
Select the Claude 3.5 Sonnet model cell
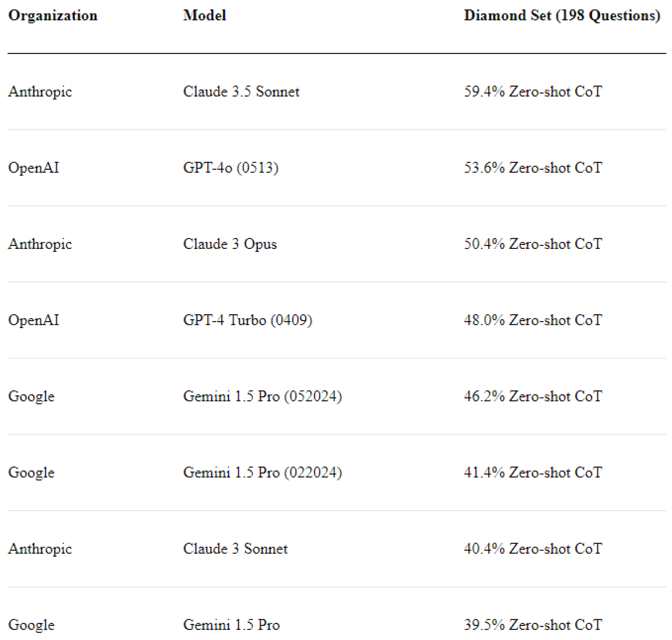[241, 91]
